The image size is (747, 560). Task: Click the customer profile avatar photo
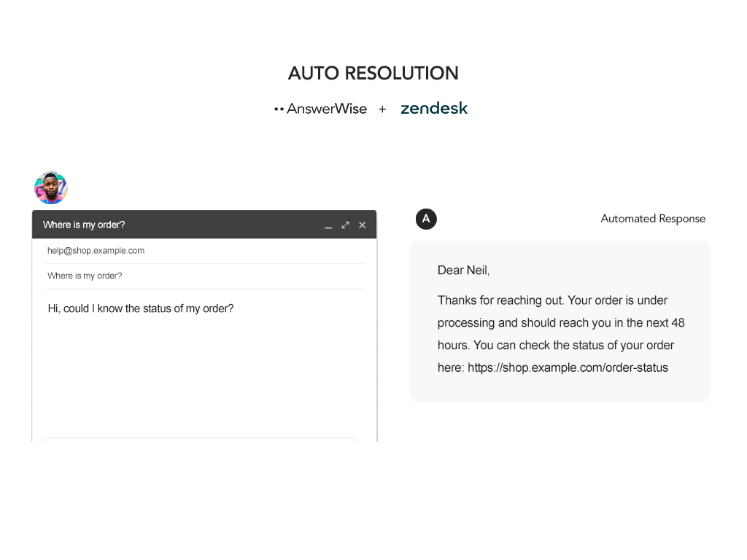tap(51, 188)
